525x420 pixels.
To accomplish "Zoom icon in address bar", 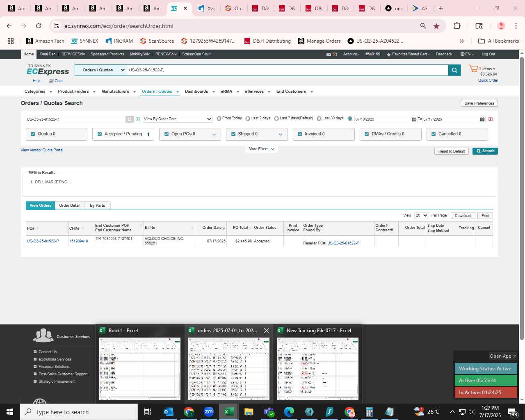I will tap(423, 26).
